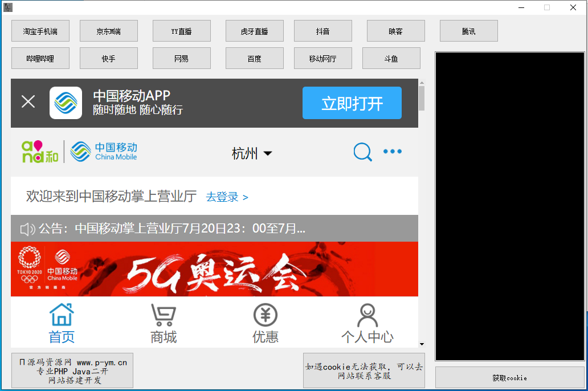Viewport: 588px width, 391px height.
Task: Open the 优惠 yuan coin tab
Action: [266, 323]
